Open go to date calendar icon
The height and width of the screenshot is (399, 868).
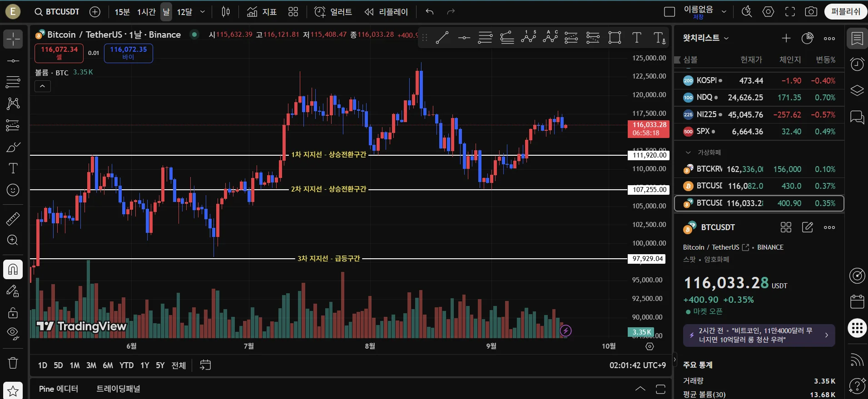point(205,365)
